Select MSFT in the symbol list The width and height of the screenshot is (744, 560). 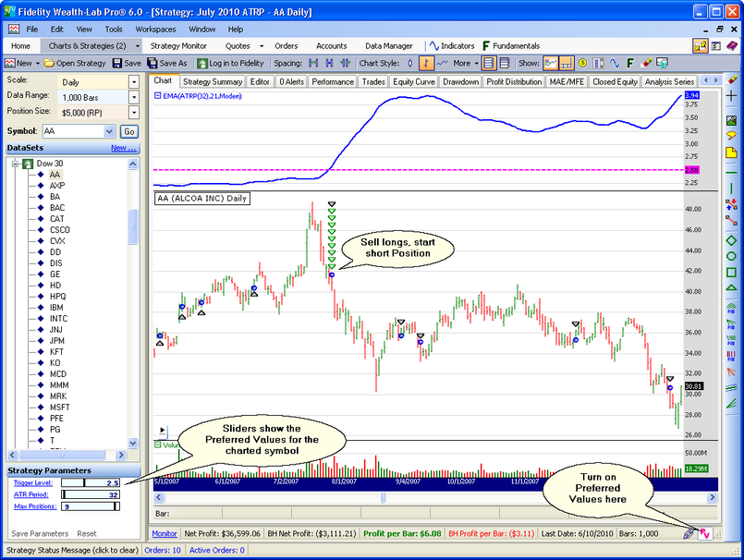59,407
